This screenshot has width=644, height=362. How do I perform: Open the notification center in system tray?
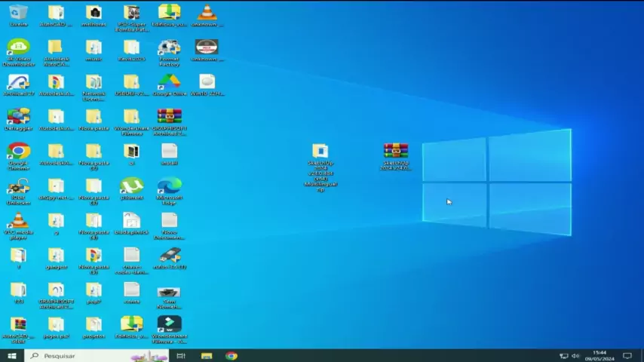click(x=627, y=355)
